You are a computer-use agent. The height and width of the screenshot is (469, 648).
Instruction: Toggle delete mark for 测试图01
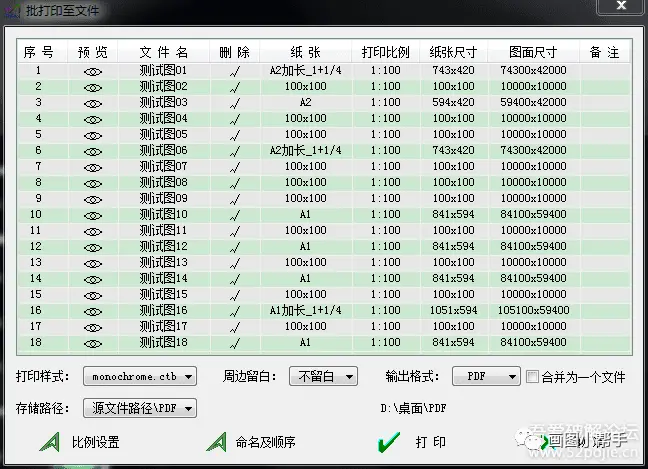[235, 71]
